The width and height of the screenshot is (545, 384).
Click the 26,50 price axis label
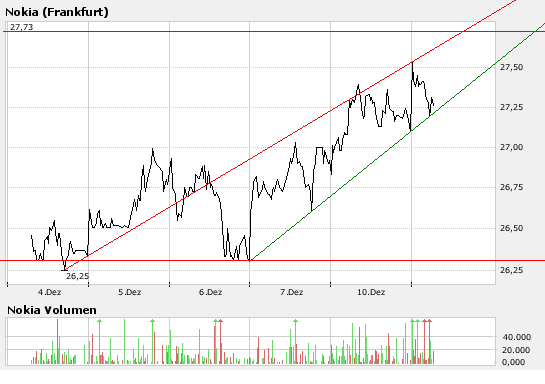click(x=511, y=228)
